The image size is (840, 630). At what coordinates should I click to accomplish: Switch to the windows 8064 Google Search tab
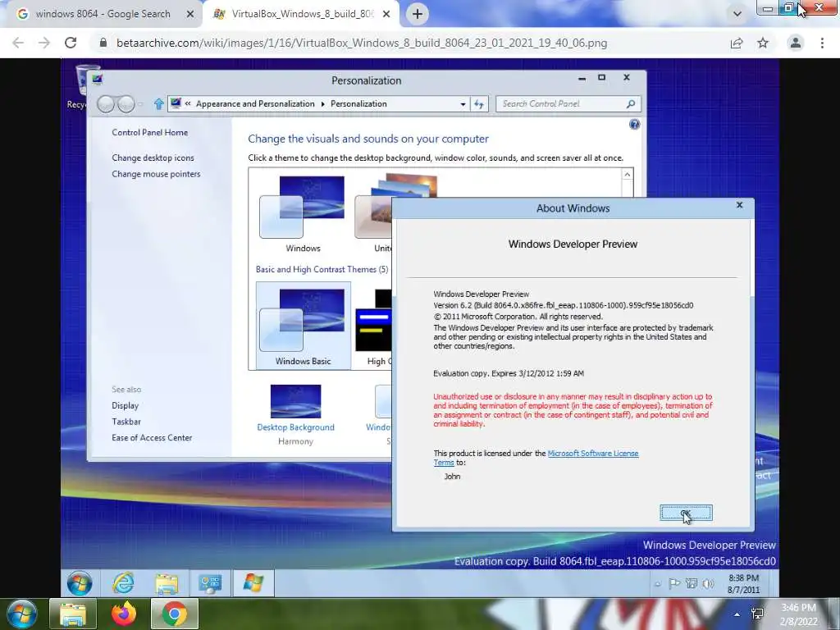(102, 14)
